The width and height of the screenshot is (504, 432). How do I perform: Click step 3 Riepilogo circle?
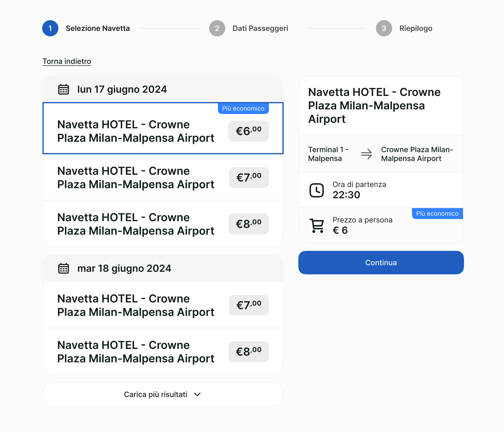pyautogui.click(x=384, y=28)
